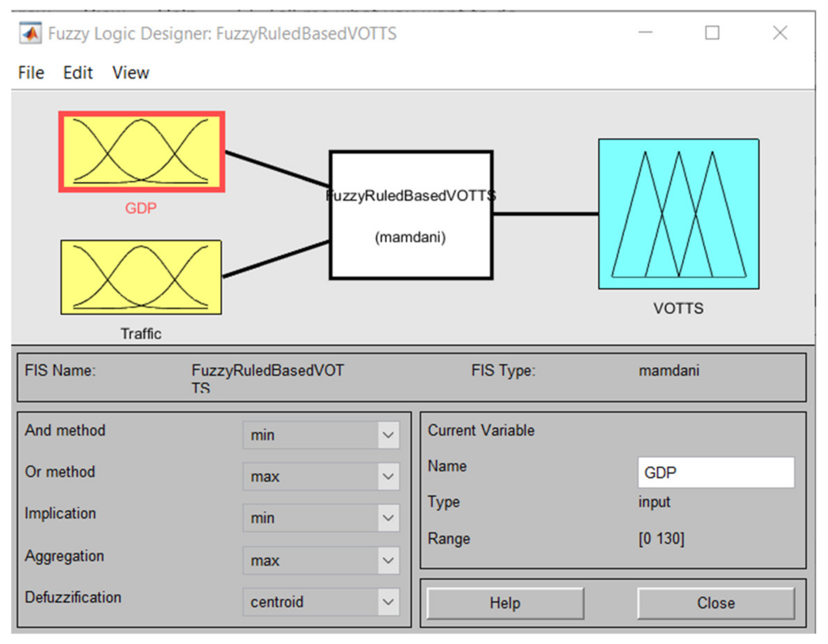
Task: Select the VOTTS output variable box
Action: [678, 214]
